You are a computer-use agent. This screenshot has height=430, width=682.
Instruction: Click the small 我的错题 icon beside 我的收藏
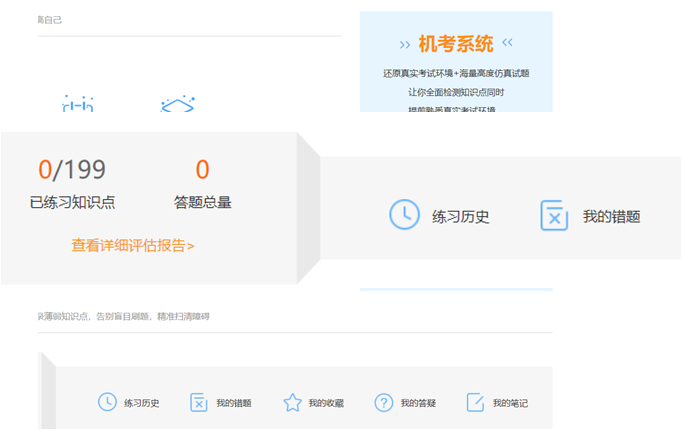[198, 402]
